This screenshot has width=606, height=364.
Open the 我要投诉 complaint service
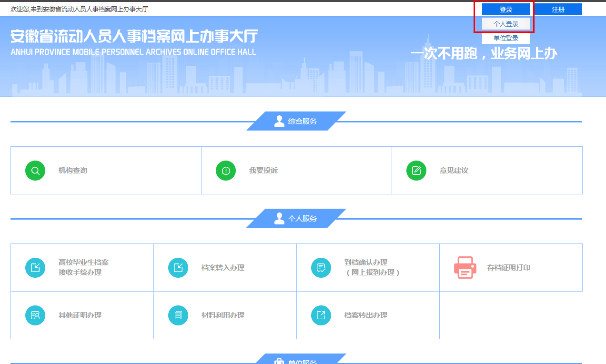(296, 170)
